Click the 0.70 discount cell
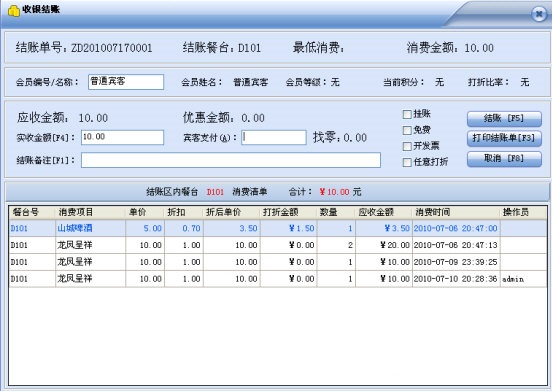The height and width of the screenshot is (392, 552). click(183, 228)
